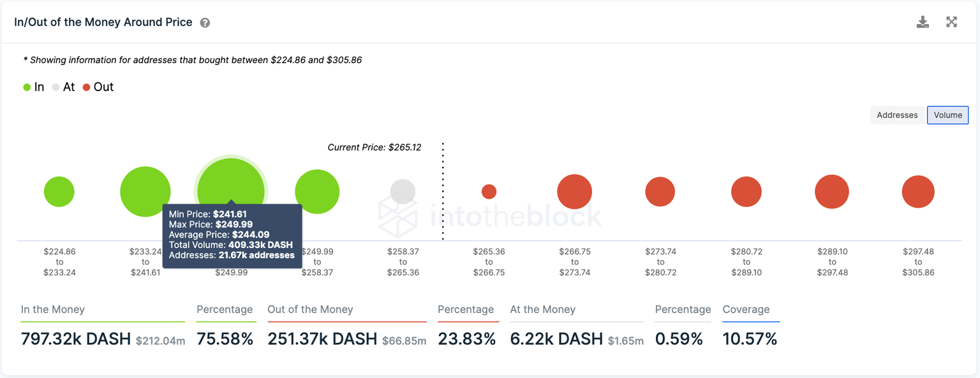Select the small red bubble at $265.36
This screenshot has width=980, height=378.
point(489,191)
